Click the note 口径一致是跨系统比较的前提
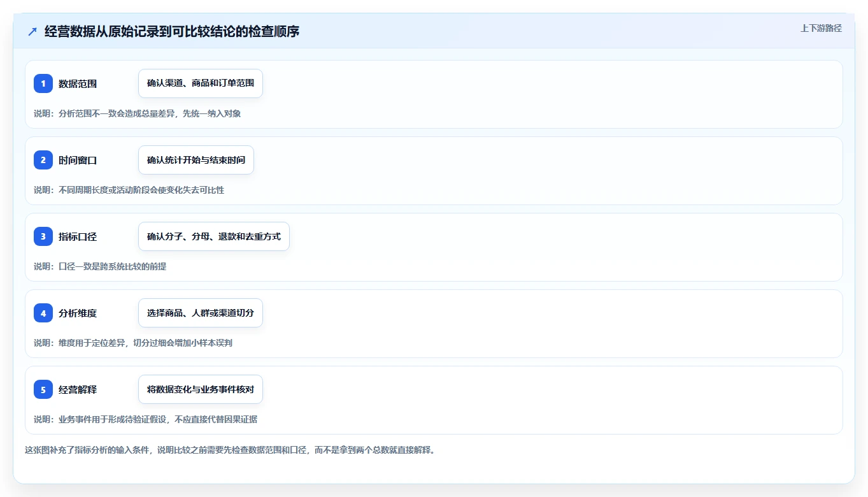Viewport: 868px width, 497px height. [100, 266]
